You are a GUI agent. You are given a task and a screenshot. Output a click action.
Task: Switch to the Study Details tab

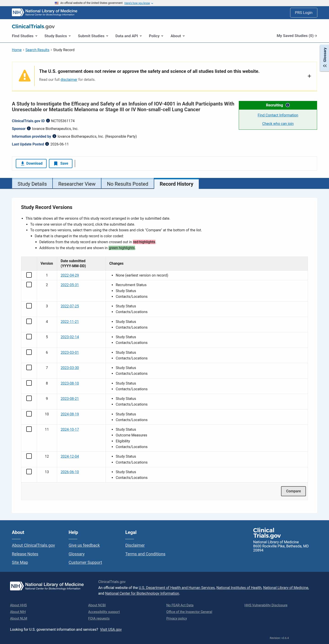tap(32, 184)
